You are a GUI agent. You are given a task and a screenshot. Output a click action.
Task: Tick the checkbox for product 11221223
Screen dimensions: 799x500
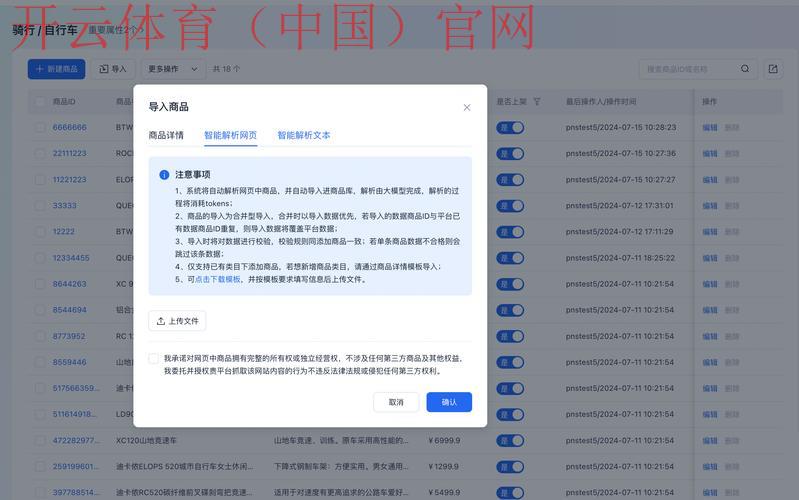(x=40, y=179)
